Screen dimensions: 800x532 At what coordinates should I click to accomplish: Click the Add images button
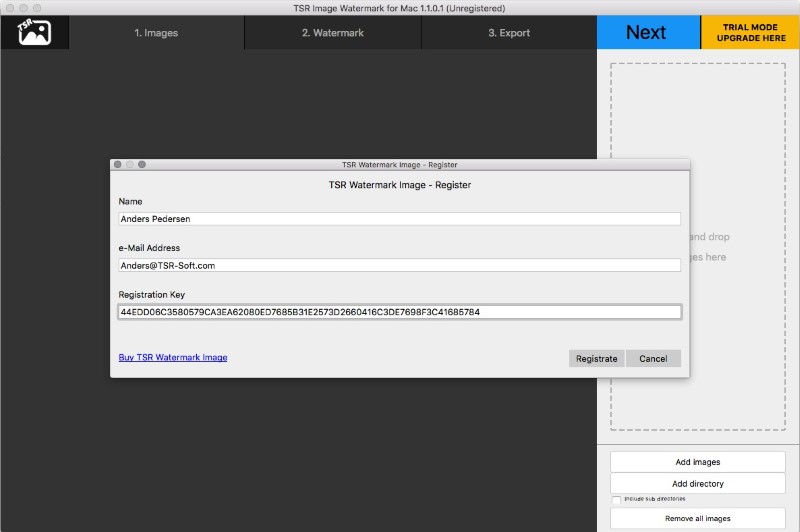point(697,462)
